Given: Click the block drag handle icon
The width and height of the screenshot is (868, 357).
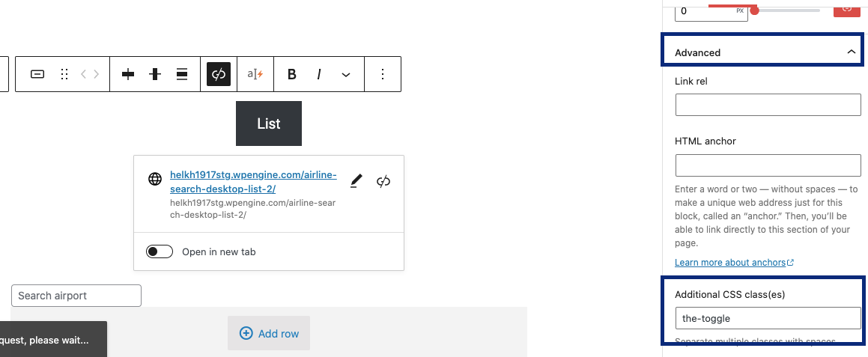Looking at the screenshot, I should click(x=64, y=74).
